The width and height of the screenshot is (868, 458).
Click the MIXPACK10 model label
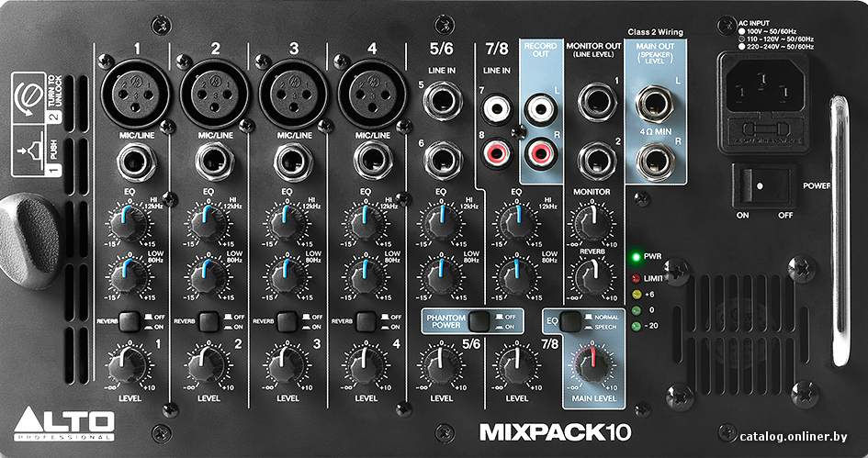click(x=555, y=432)
